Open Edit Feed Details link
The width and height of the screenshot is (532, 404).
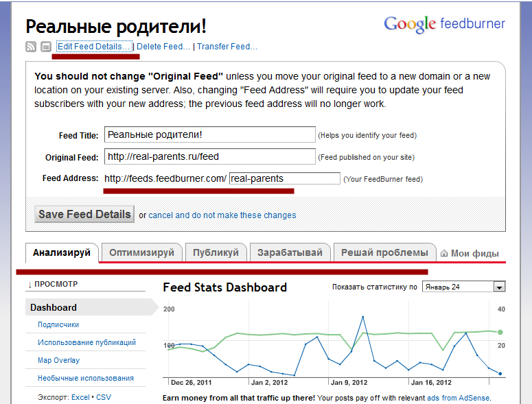pyautogui.click(x=93, y=47)
